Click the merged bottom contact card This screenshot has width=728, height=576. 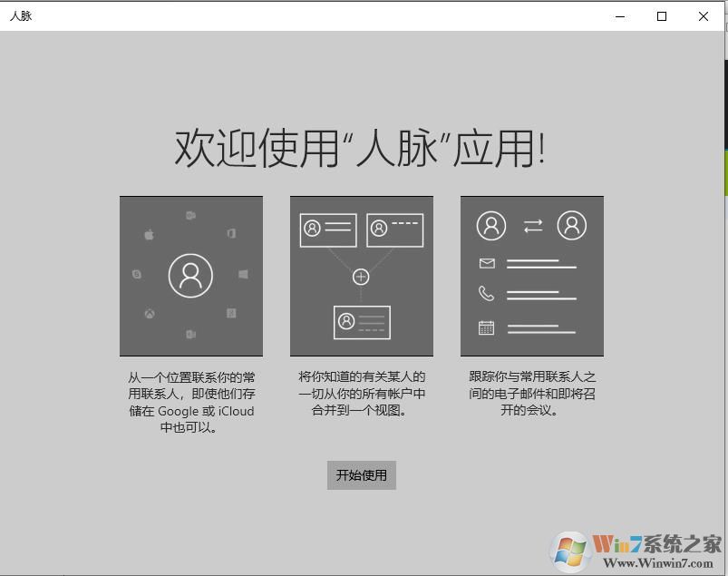point(362,322)
